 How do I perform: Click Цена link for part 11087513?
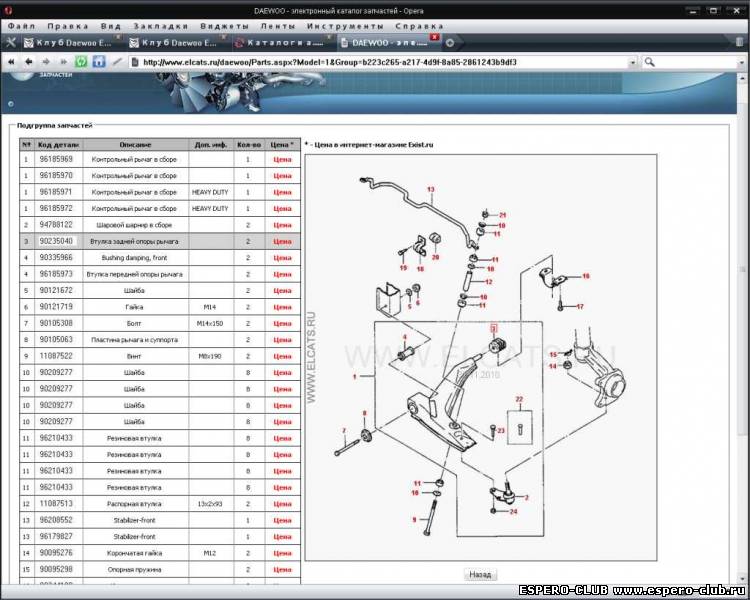coord(282,503)
